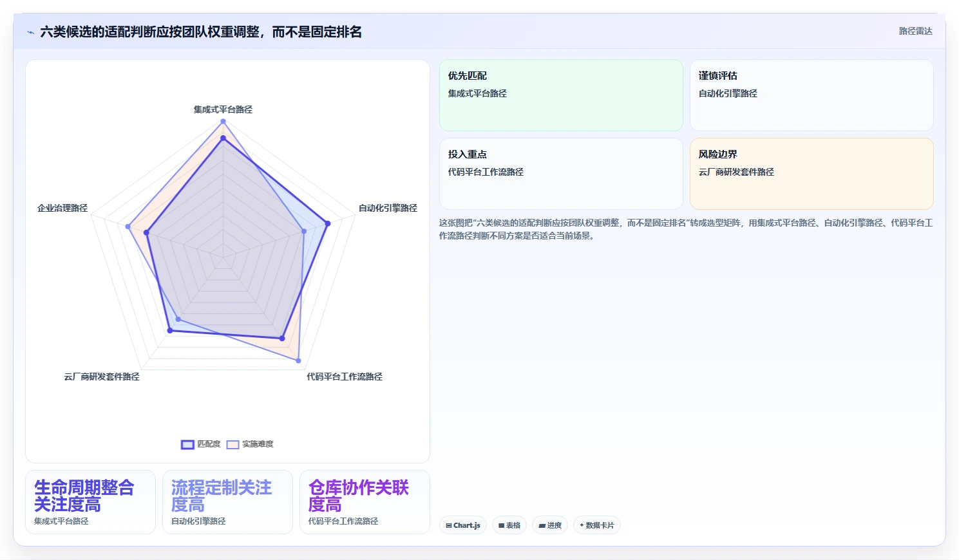Click the 代码平台工作流路径 radar axis label
Viewport: 959px width, 560px height.
[345, 377]
